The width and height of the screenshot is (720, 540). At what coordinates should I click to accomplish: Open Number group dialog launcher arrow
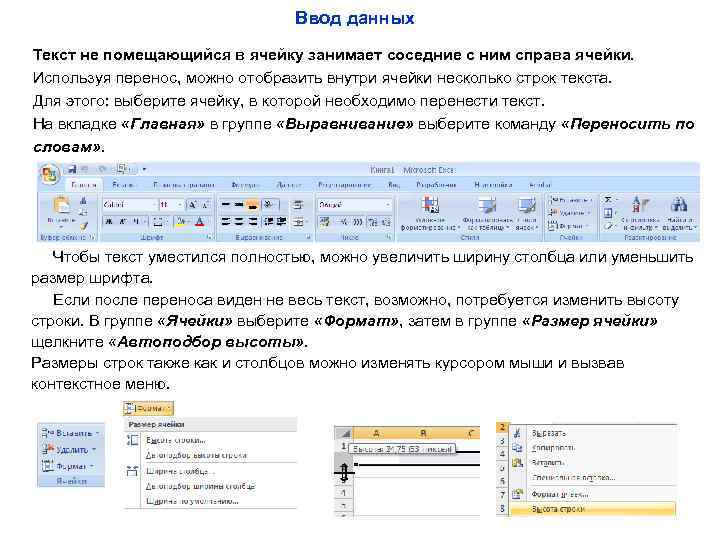[x=388, y=237]
